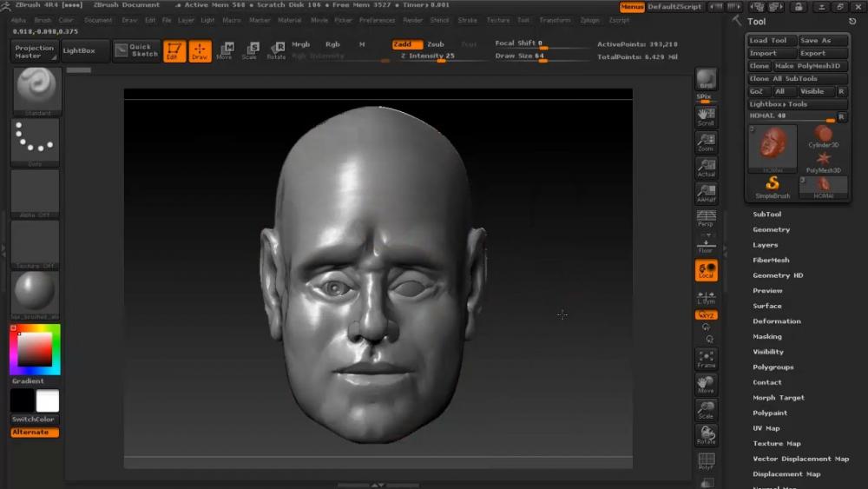868x489 pixels.
Task: Click the Frame view icon
Action: [x=706, y=359]
